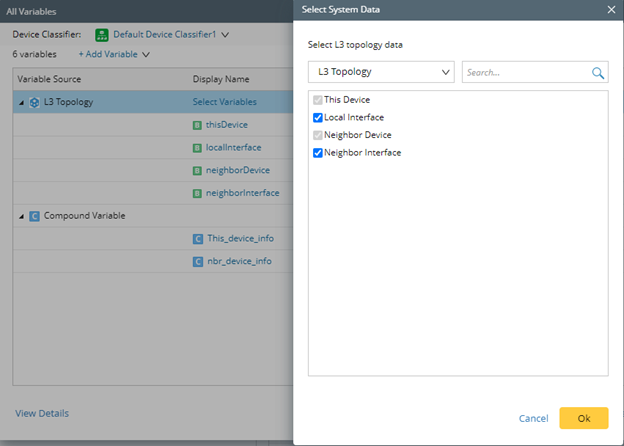Click the search magnifier icon
Screen dimensions: 624x446
coord(598,73)
